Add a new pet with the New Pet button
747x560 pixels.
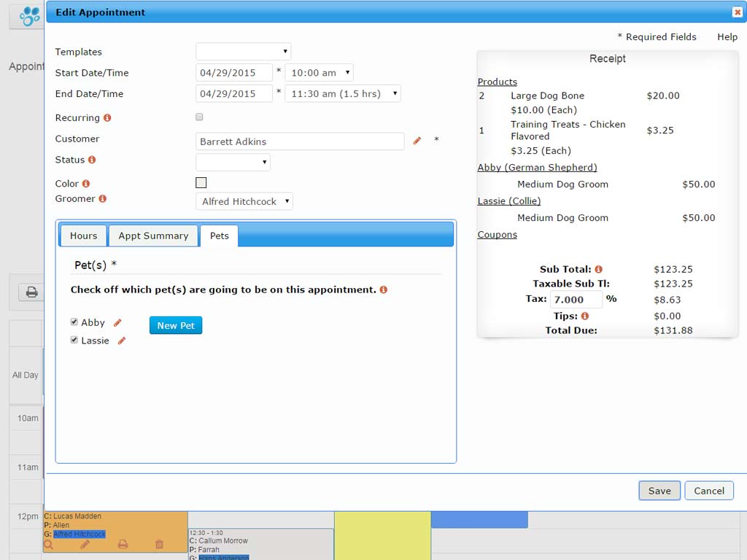tap(175, 325)
